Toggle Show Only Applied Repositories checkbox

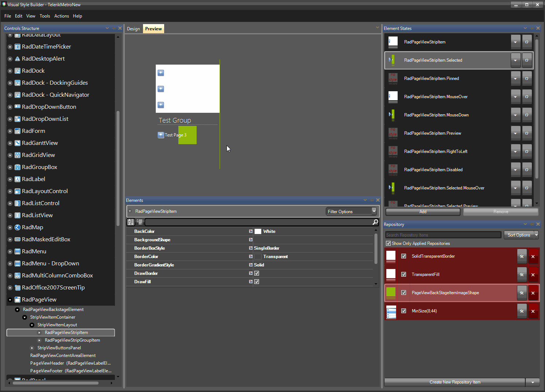pyautogui.click(x=388, y=243)
